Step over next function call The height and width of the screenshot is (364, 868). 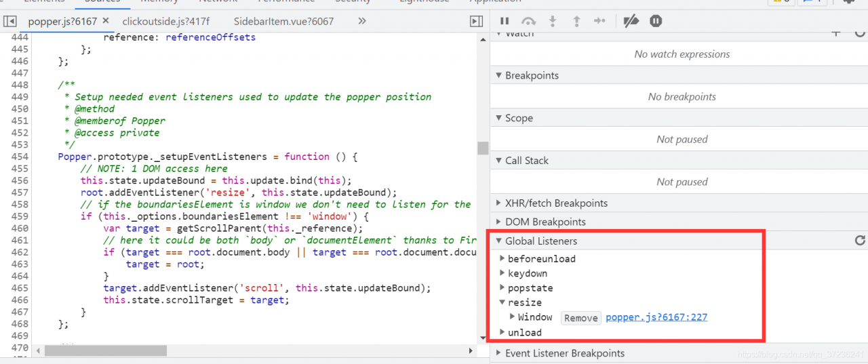(x=529, y=21)
